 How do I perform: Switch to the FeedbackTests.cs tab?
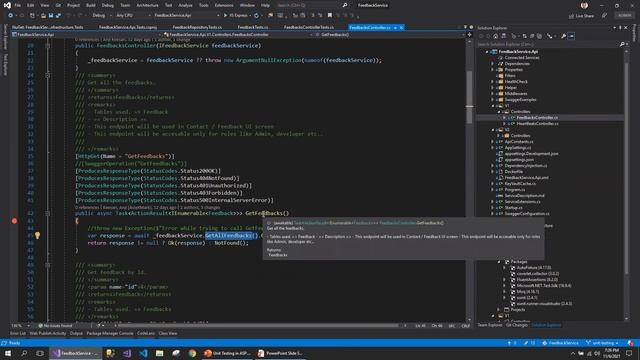[x=253, y=27]
